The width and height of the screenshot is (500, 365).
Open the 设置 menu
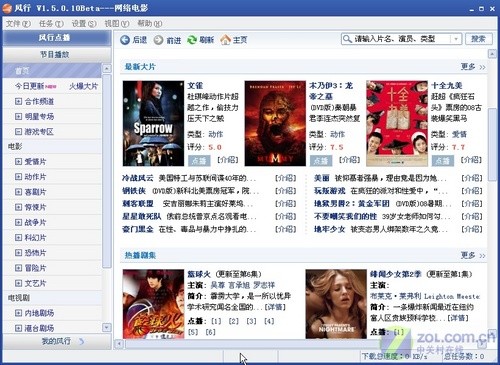click(x=84, y=23)
